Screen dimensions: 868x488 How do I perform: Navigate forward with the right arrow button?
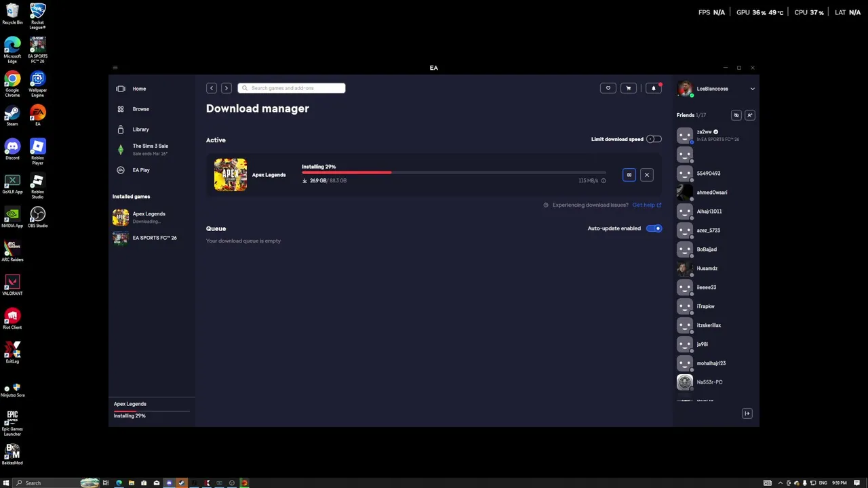pyautogui.click(x=226, y=88)
